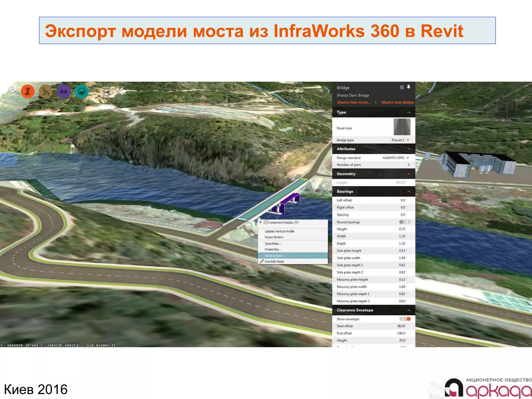
Task: Edit the Sole plate depth 1 value
Action: [x=403, y=265]
